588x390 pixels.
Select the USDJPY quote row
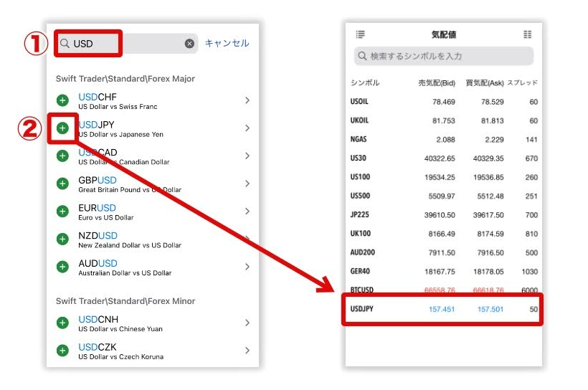click(442, 309)
